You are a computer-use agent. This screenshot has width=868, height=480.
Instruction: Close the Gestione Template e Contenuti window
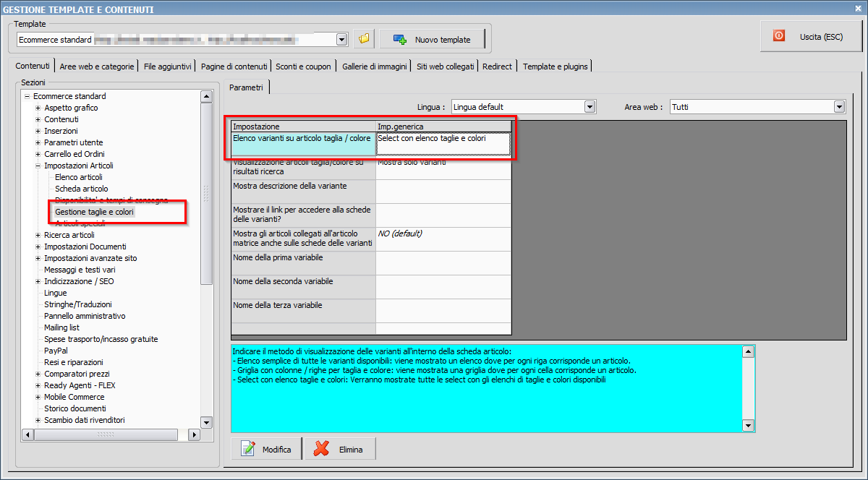(858, 9)
